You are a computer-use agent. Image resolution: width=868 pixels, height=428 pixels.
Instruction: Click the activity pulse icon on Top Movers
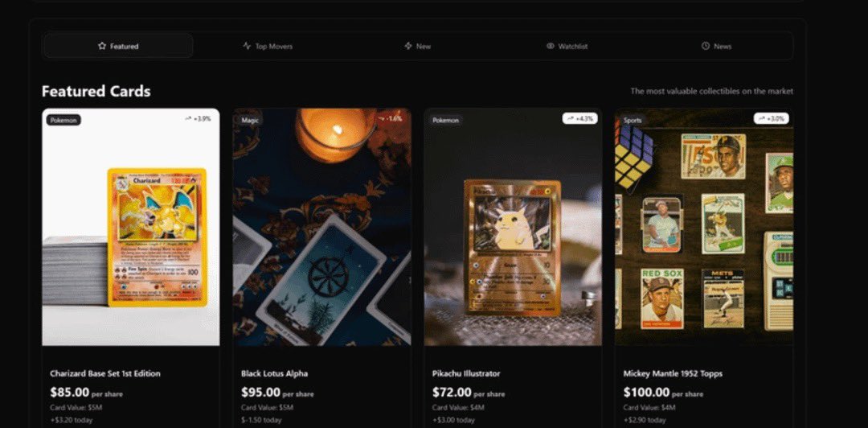click(x=247, y=46)
